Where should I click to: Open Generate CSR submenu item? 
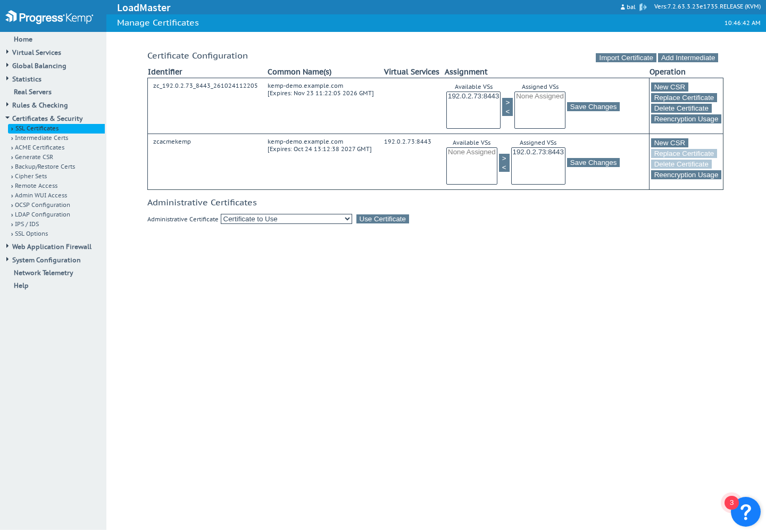(x=34, y=157)
